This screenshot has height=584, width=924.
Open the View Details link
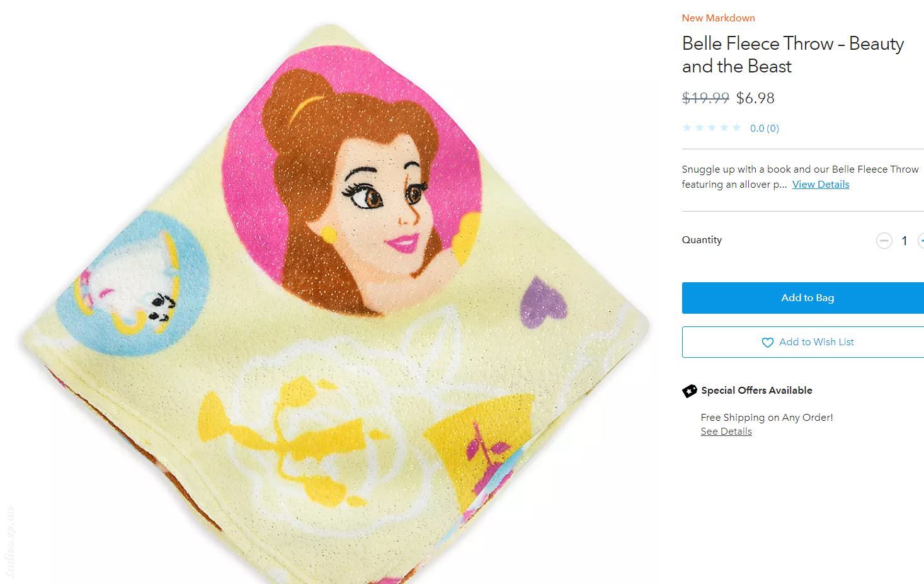821,185
